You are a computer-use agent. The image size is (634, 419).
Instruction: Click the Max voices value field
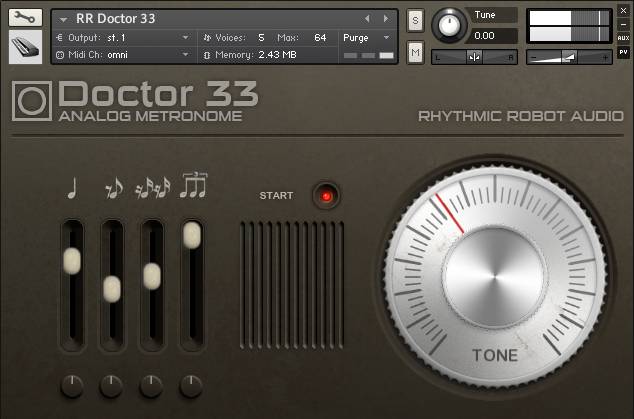pos(320,37)
